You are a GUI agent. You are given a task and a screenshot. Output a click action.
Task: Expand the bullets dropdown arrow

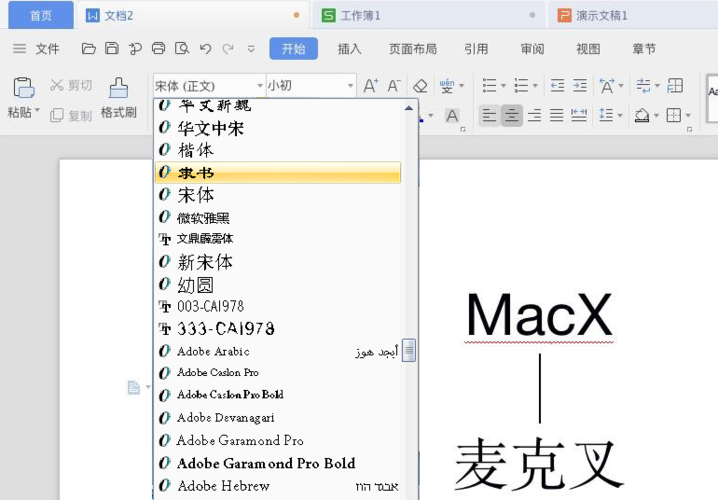(x=503, y=86)
